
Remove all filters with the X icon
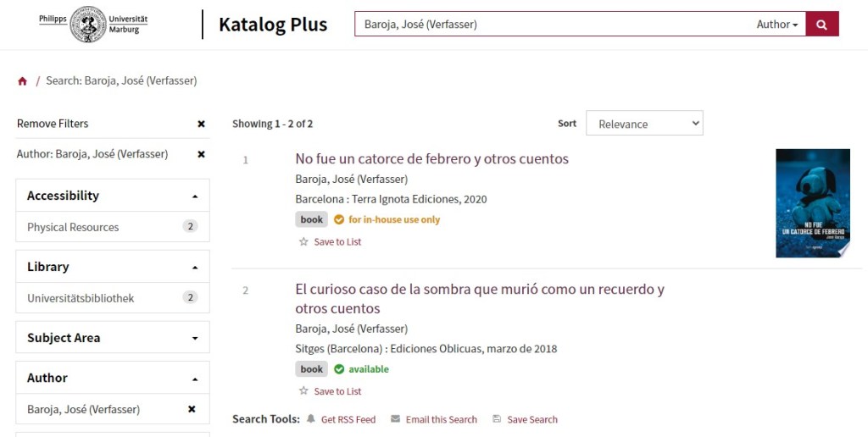coord(201,124)
